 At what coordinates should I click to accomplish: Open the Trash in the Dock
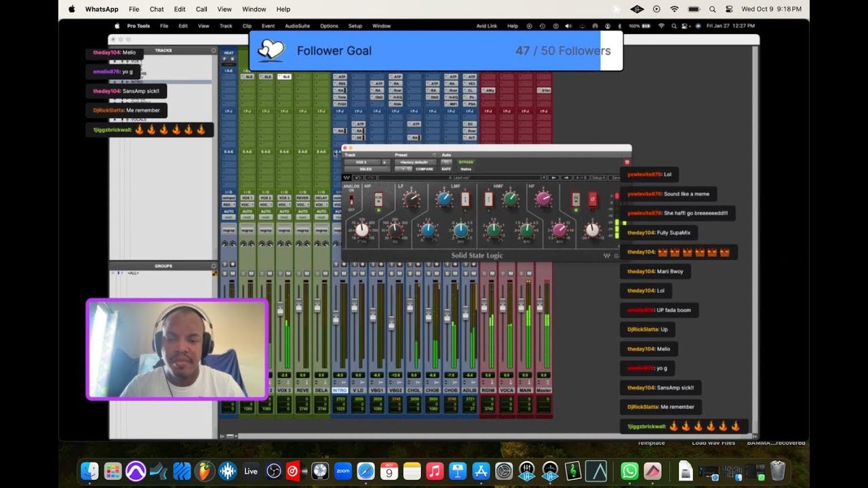pyautogui.click(x=778, y=471)
